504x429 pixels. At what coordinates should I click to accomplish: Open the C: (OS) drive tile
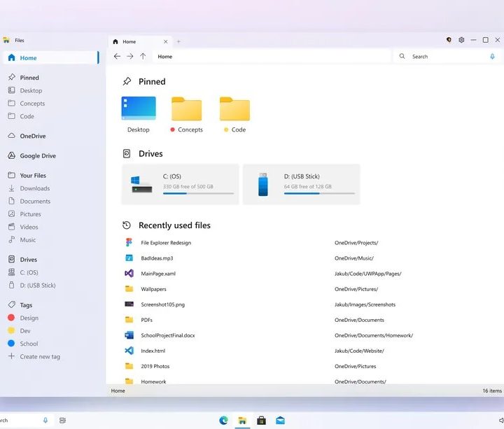[180, 184]
